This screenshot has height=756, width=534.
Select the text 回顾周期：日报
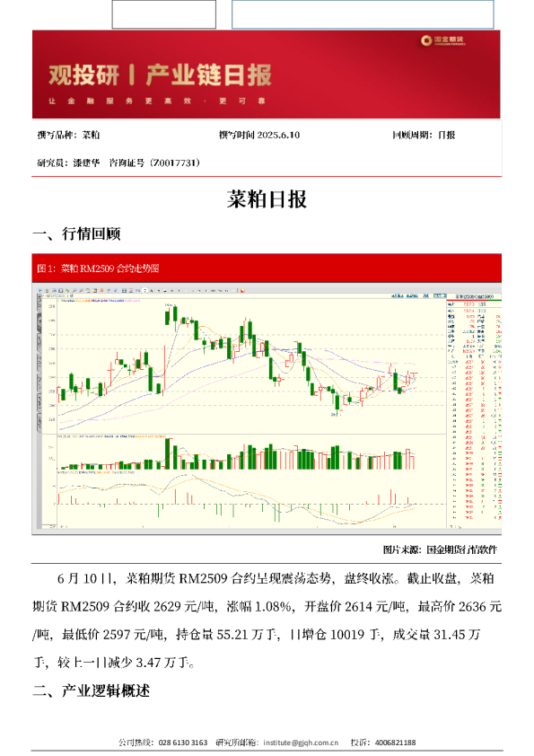(424, 135)
